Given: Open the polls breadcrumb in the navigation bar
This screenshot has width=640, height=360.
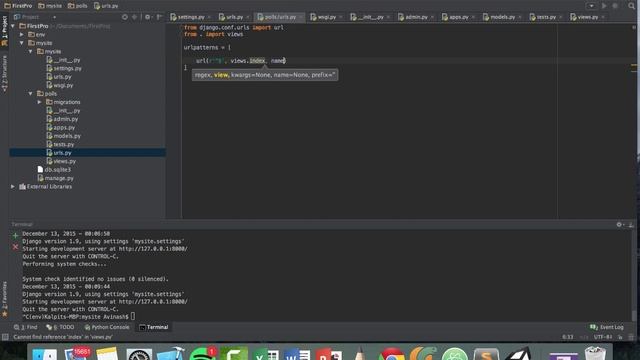Looking at the screenshot, I should tap(78, 6).
